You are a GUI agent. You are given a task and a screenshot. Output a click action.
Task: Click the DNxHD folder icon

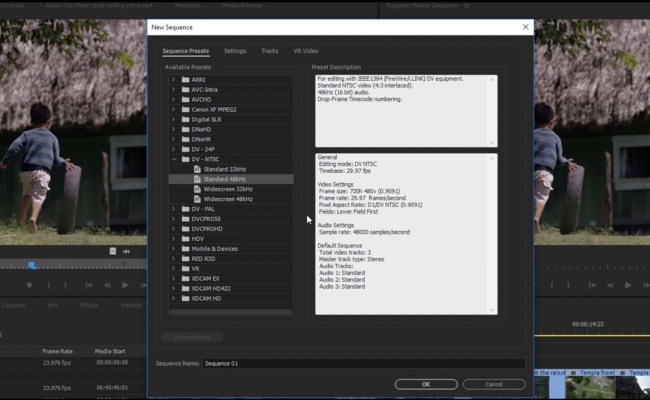[x=185, y=129]
